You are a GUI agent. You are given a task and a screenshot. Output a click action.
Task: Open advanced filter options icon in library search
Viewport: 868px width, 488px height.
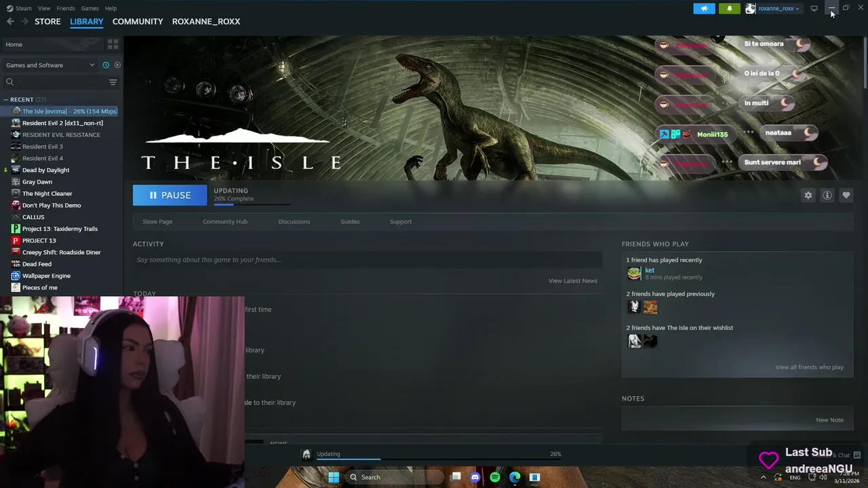pyautogui.click(x=113, y=82)
